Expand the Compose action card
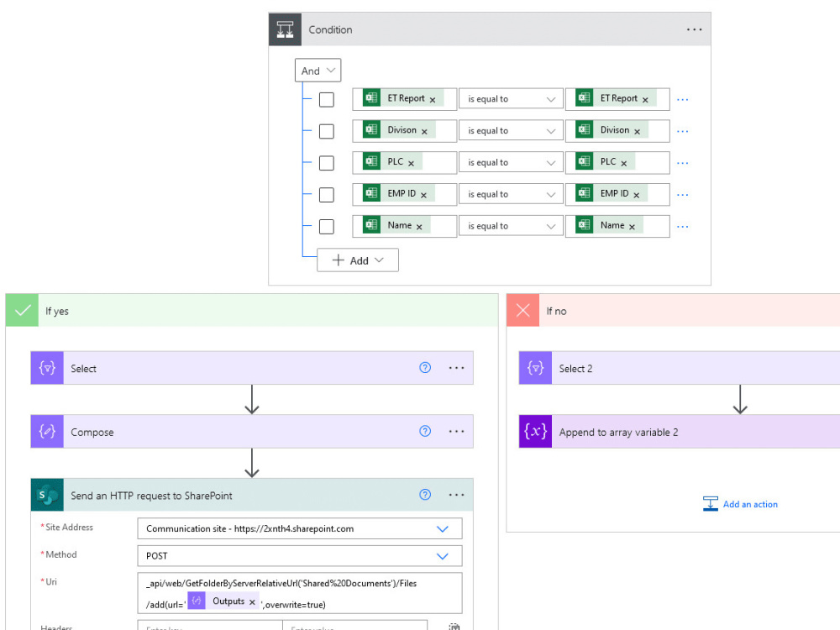 click(252, 431)
